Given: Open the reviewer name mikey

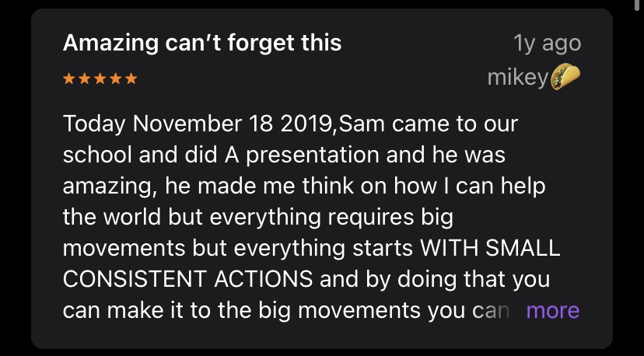Looking at the screenshot, I should [518, 77].
